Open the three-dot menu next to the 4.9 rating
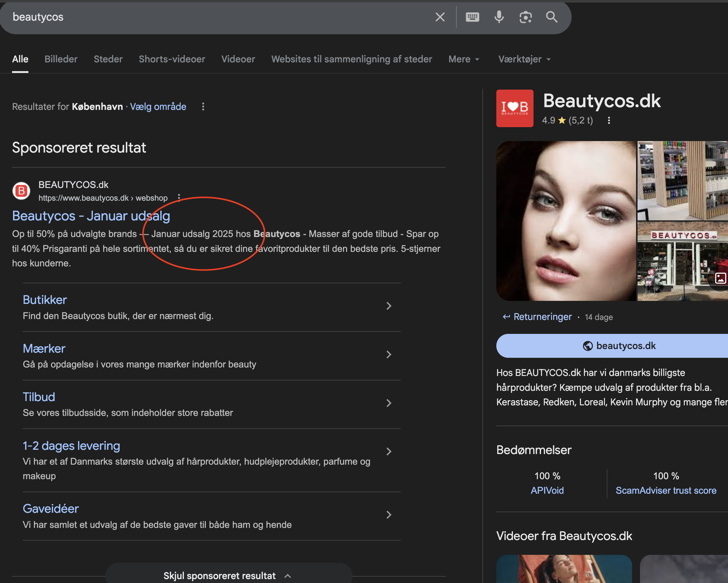Viewport: 728px width, 583px height. pos(609,120)
